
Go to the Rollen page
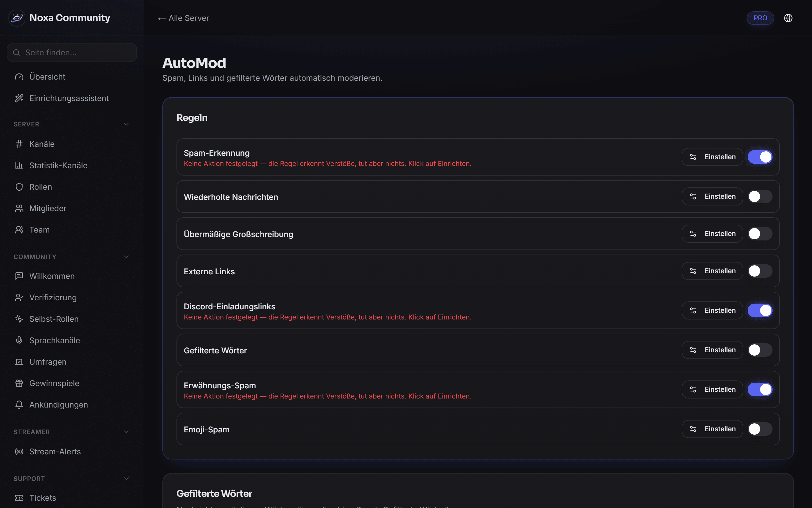click(72, 187)
